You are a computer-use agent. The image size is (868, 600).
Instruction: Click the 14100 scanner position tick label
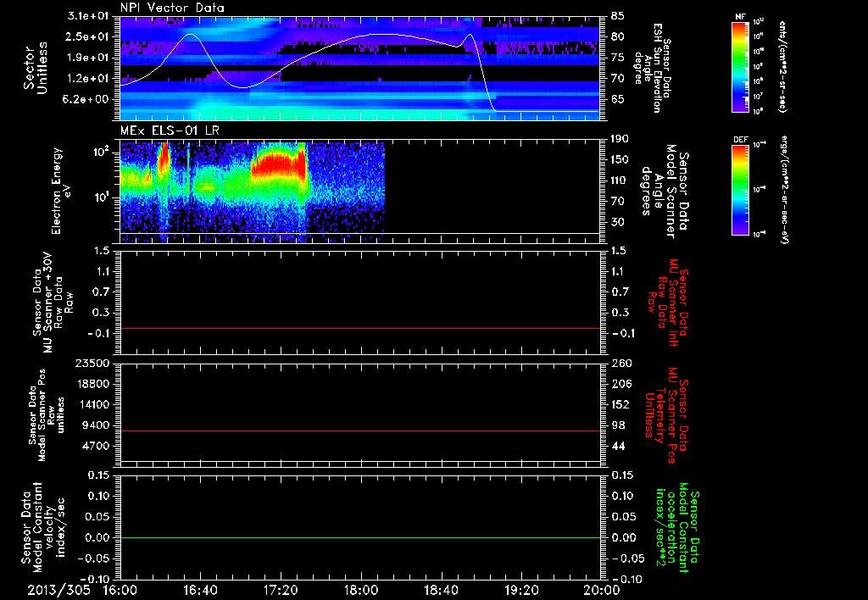92,404
